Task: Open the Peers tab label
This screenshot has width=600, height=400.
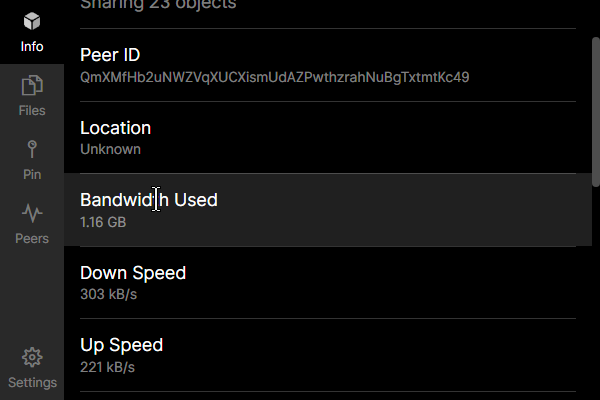Action: [x=32, y=239]
